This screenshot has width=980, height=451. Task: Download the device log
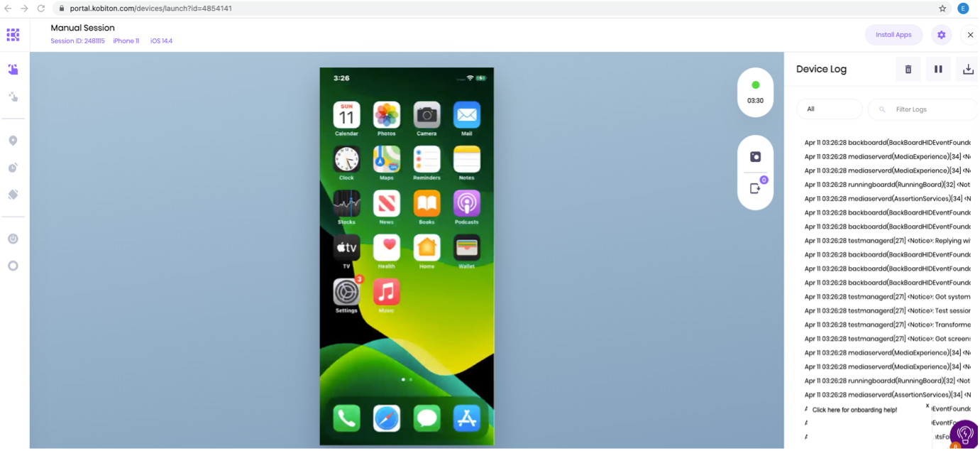(x=968, y=69)
